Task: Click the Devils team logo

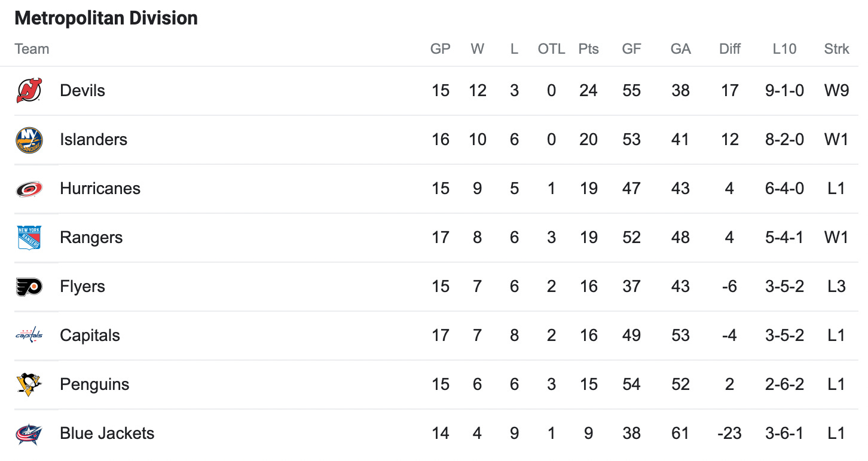Action: pyautogui.click(x=29, y=91)
